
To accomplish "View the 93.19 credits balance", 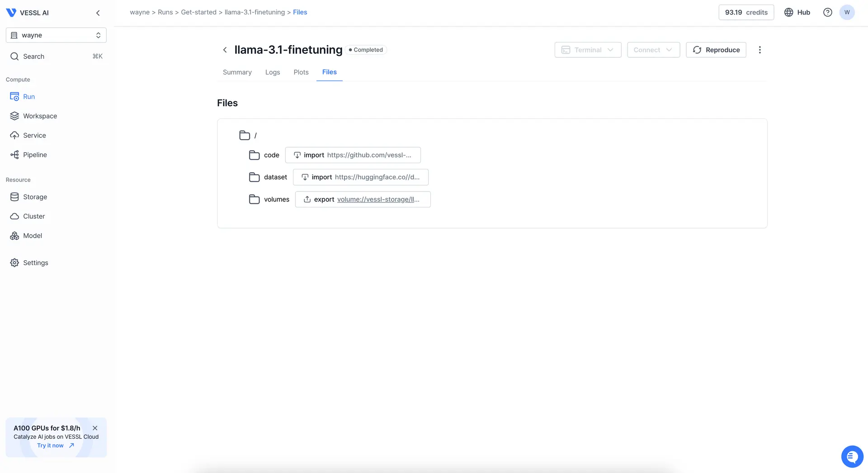I will tap(746, 12).
